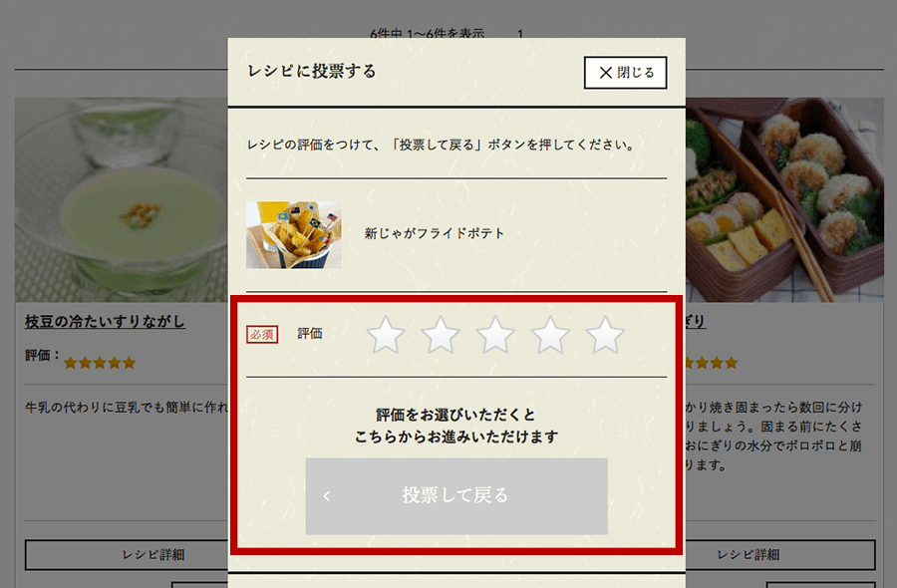Viewport: 897px width, 588px height.
Task: Click the レシピに投票する dialog heading
Action: click(312, 71)
